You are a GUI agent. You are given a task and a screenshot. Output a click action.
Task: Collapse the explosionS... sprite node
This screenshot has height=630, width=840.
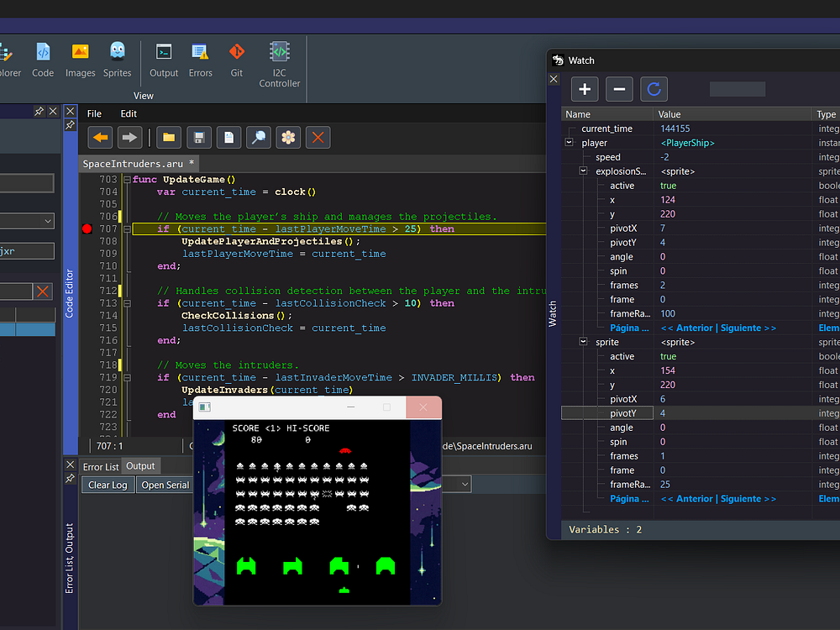pos(584,171)
